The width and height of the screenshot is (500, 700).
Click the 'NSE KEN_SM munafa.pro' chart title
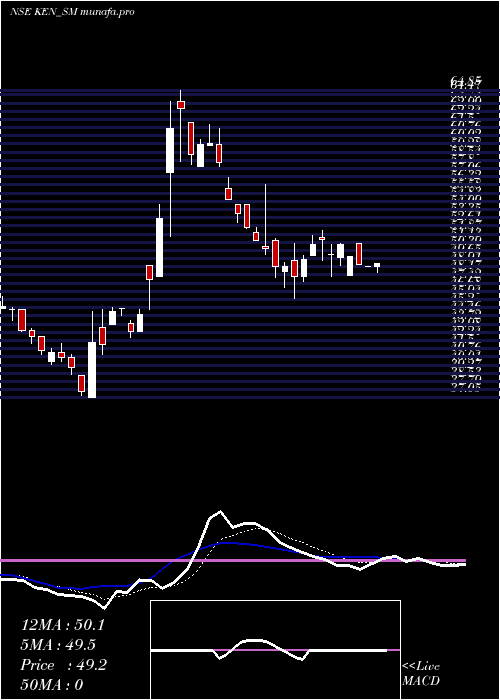[72, 12]
